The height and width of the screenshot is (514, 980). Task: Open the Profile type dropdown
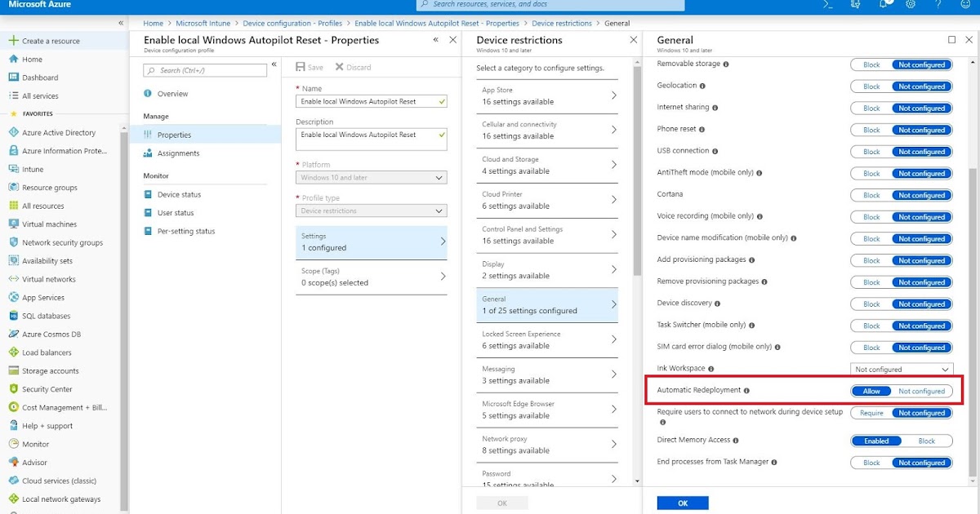pos(372,210)
